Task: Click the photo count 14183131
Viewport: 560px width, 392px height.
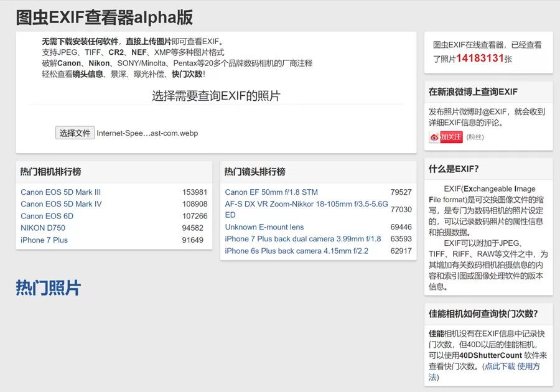Action: pyautogui.click(x=480, y=58)
